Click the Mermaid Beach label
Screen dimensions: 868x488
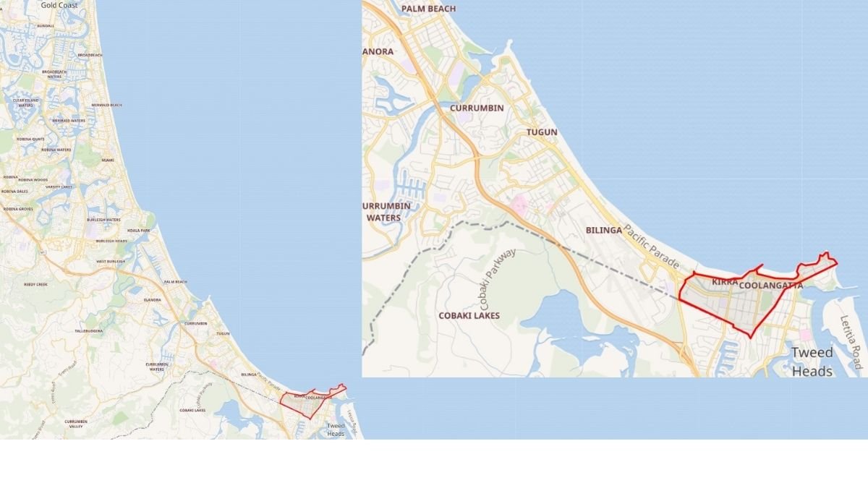pos(108,105)
